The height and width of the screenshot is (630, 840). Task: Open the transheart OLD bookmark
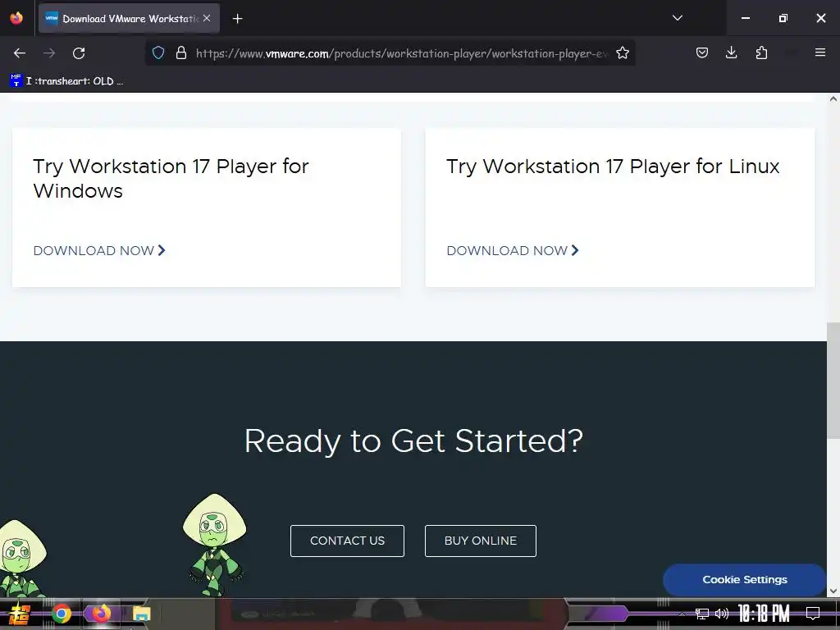point(67,81)
